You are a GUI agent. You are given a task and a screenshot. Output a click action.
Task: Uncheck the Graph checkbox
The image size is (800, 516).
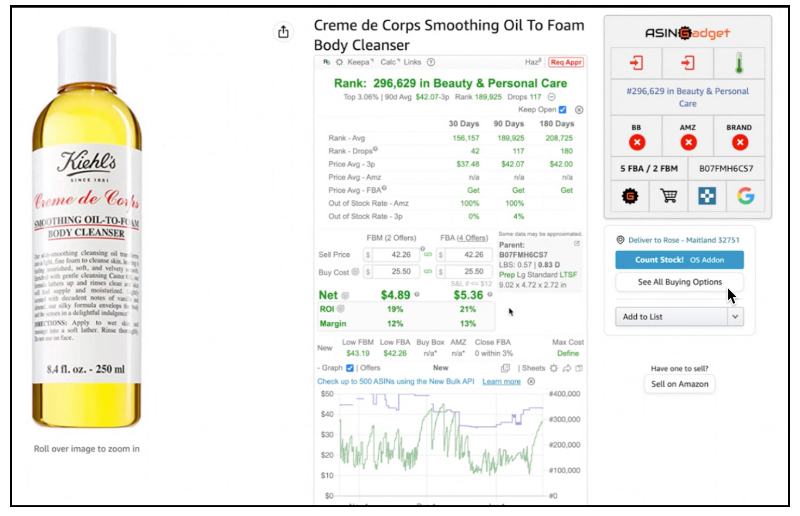349,368
